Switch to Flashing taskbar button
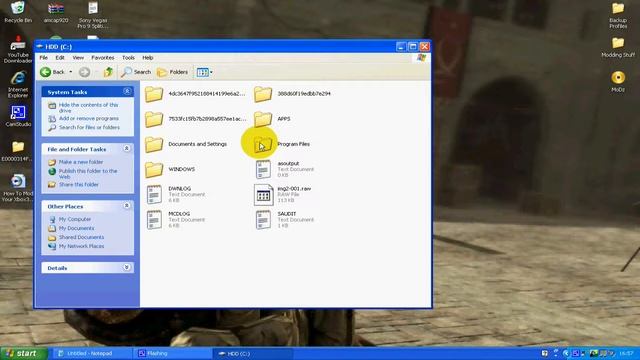 [173, 353]
